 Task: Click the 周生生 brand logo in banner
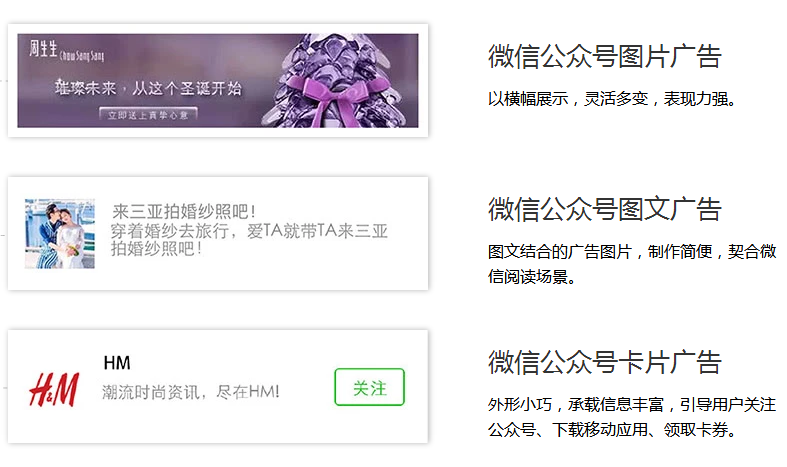point(43,49)
